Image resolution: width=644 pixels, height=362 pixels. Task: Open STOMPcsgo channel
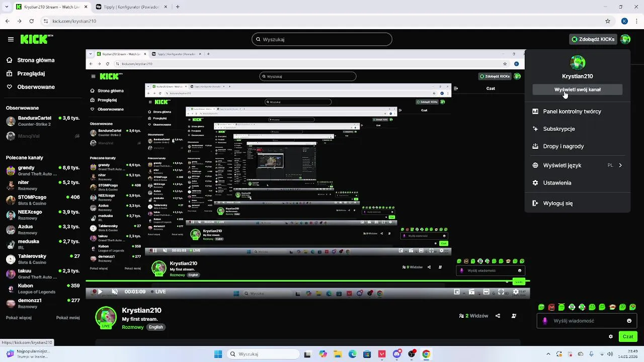[43, 200]
